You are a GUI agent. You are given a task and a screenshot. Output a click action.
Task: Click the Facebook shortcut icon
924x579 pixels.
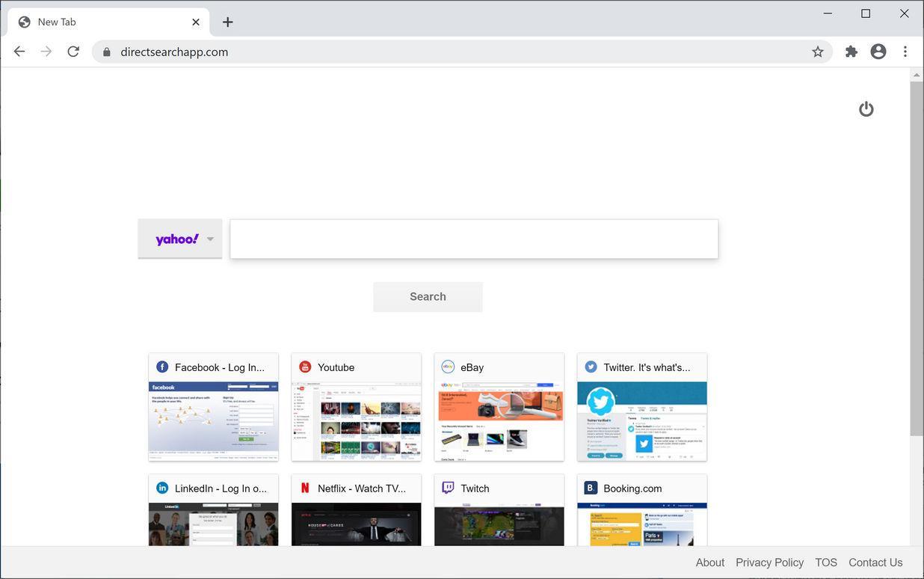click(x=161, y=367)
